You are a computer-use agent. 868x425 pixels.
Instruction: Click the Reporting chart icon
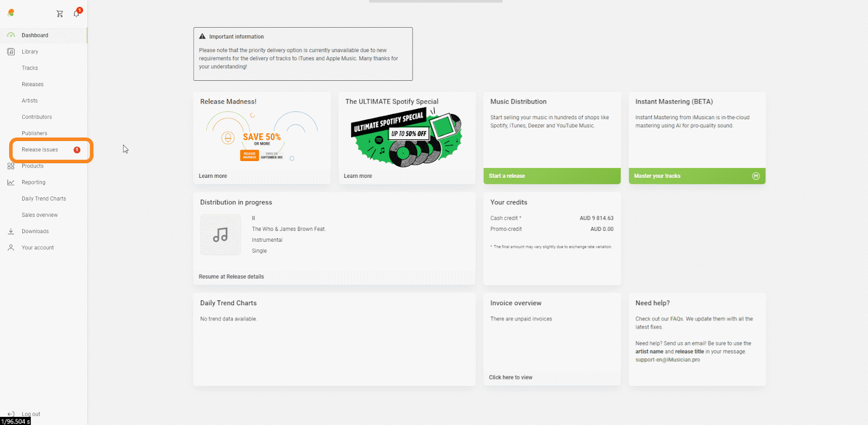pyautogui.click(x=11, y=182)
